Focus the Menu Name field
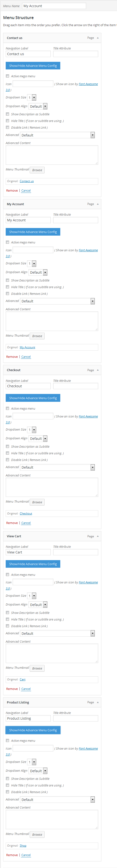 54,6
